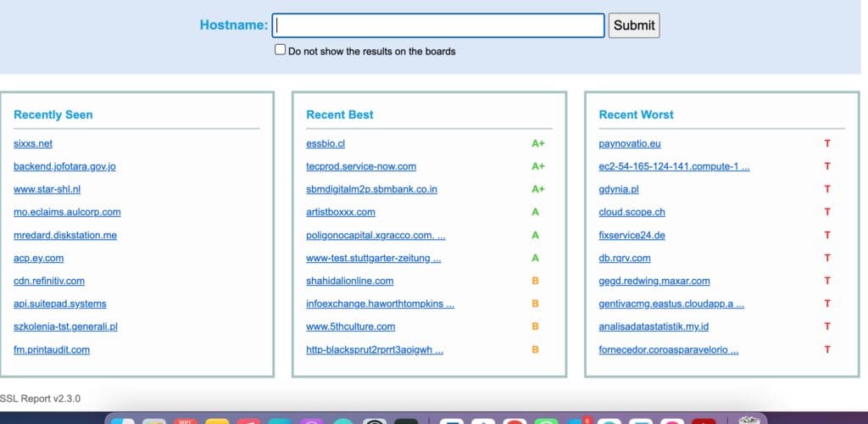This screenshot has height=424, width=868.
Task: Click the T grade next to ec2-54-165-124-141.compute-1
Action: [827, 166]
